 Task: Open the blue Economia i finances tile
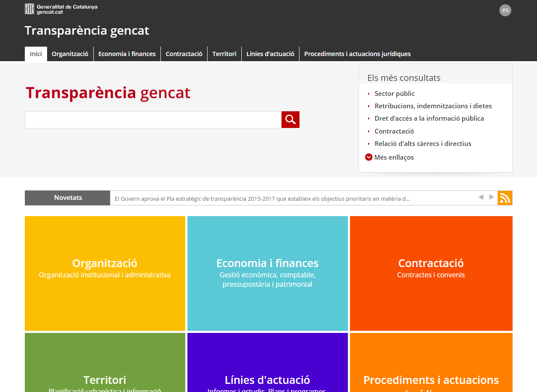coord(267,273)
